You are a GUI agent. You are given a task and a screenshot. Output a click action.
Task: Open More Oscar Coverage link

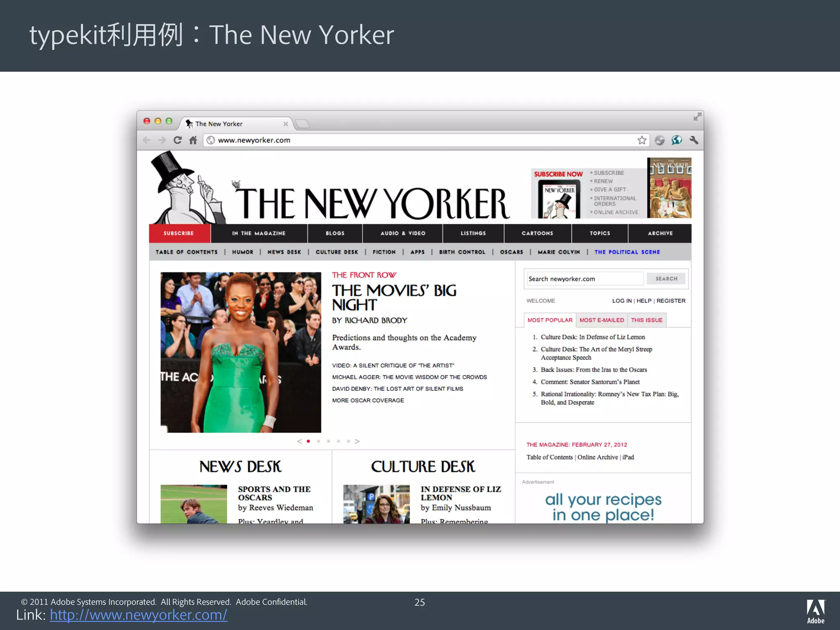pyautogui.click(x=368, y=400)
